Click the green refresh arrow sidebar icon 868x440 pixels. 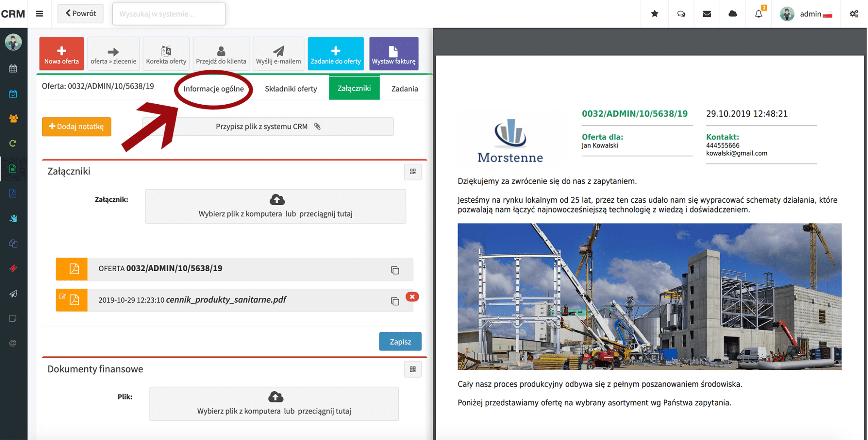pyautogui.click(x=13, y=143)
